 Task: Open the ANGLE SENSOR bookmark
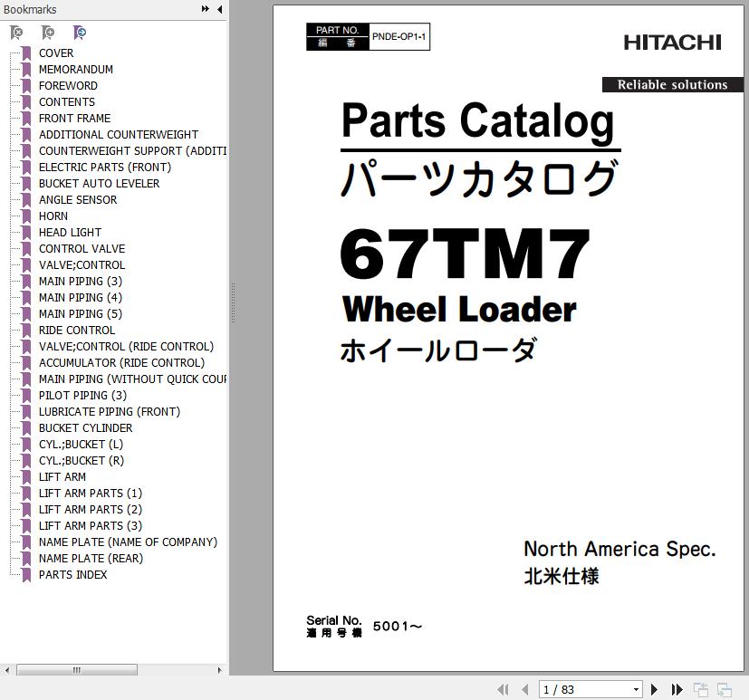78,199
